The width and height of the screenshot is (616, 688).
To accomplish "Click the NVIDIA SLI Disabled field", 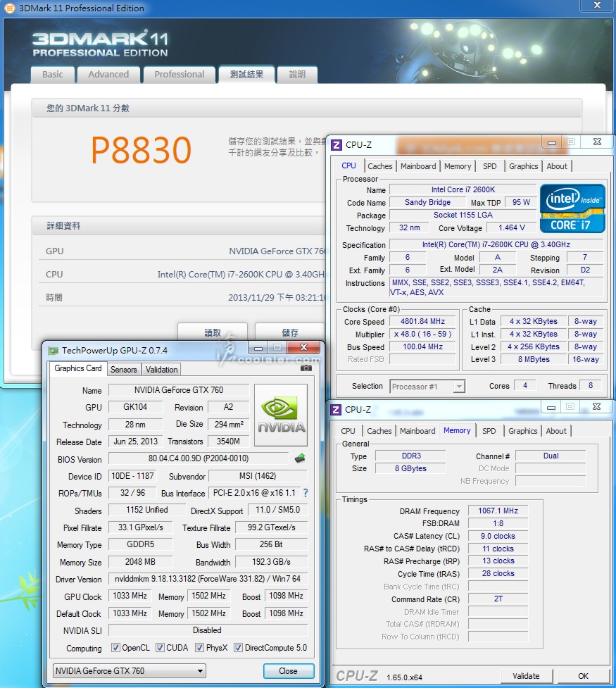I will [x=208, y=630].
